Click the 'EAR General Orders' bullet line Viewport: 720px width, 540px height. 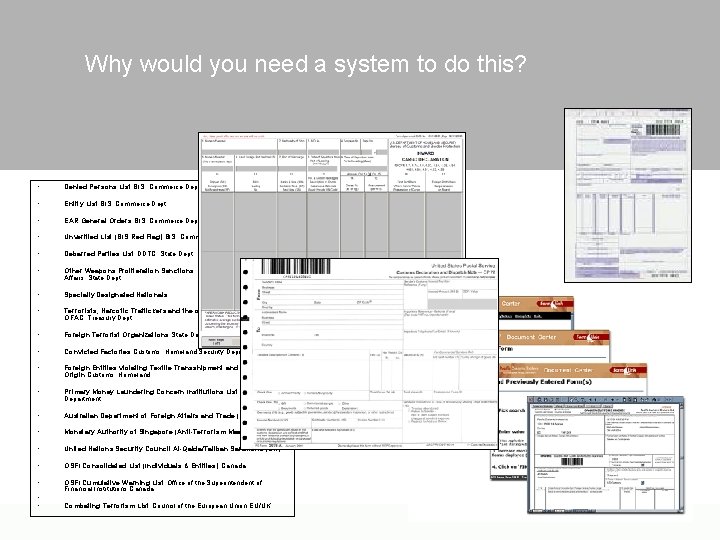[x=131, y=220]
